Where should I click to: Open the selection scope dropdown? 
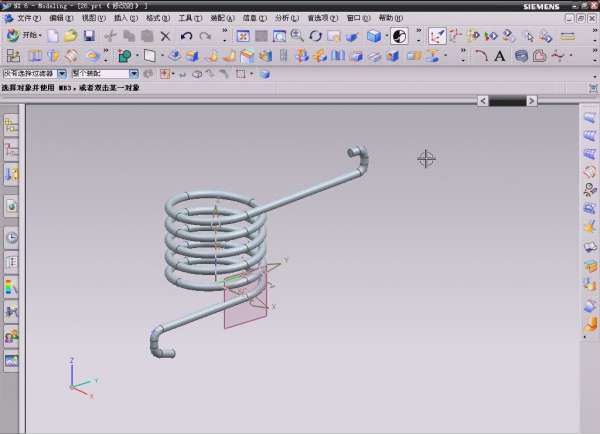[135, 74]
